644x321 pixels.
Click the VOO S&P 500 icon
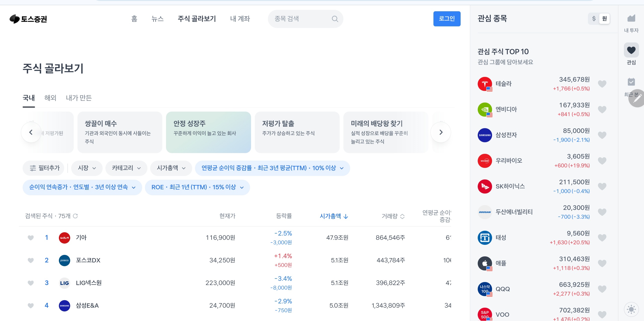pyautogui.click(x=485, y=314)
